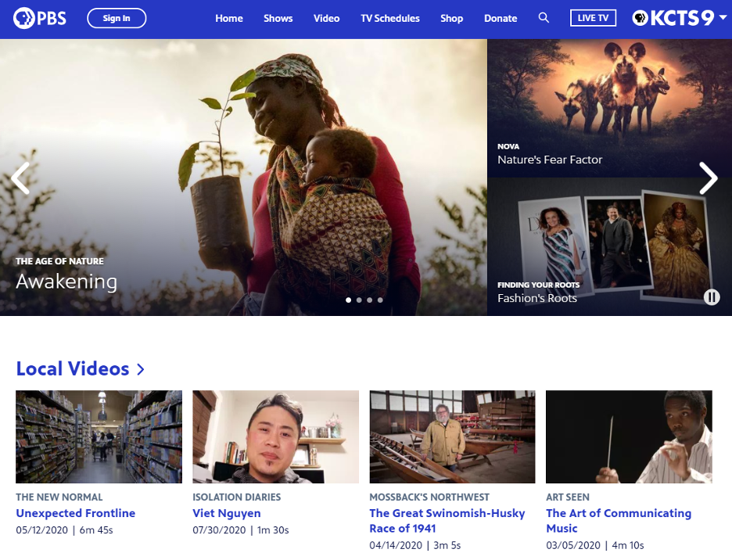
Task: Click the chevron beside Local Videos
Action: (x=141, y=369)
